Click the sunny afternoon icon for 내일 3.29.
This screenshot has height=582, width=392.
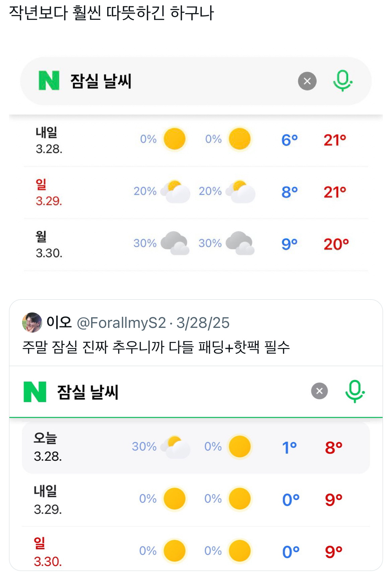click(x=240, y=499)
